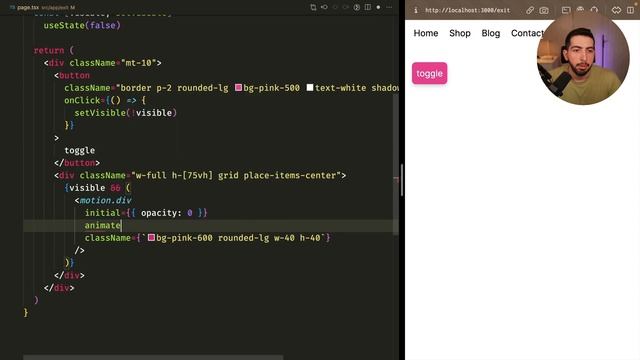Open the picture-in-picture icon in browser toolbar
Image resolution: width=640 pixels, height=360 pixels.
(x=566, y=10)
